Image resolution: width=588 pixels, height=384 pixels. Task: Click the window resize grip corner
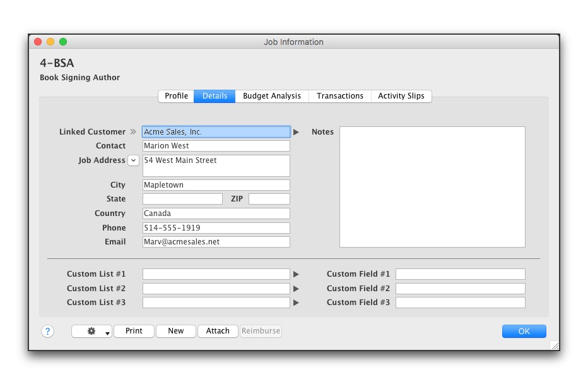pyautogui.click(x=555, y=345)
